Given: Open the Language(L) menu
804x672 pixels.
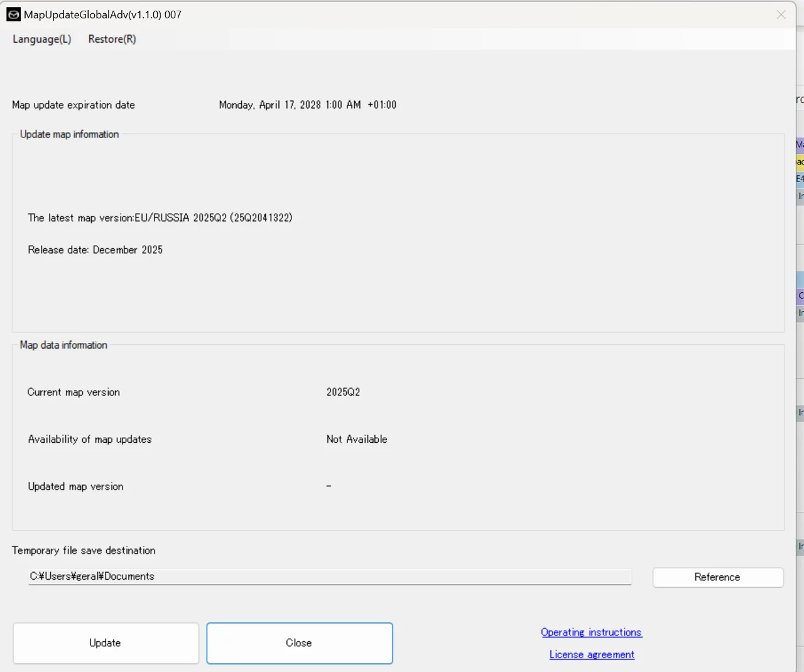Looking at the screenshot, I should click(x=42, y=39).
